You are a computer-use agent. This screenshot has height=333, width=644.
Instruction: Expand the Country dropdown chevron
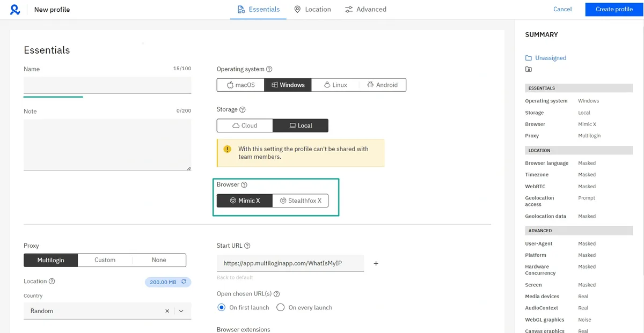pos(181,311)
